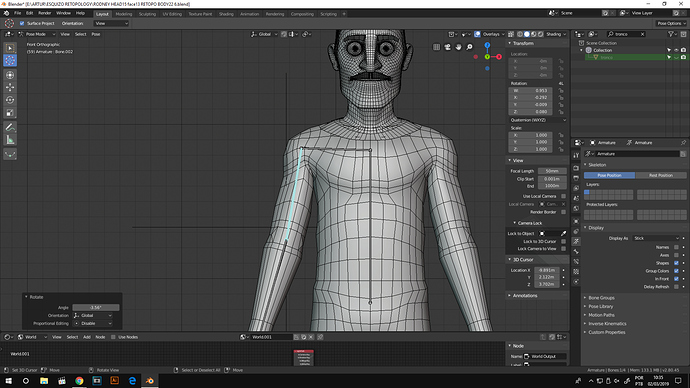
Task: Enable Render Border checkbox
Action: tap(563, 212)
